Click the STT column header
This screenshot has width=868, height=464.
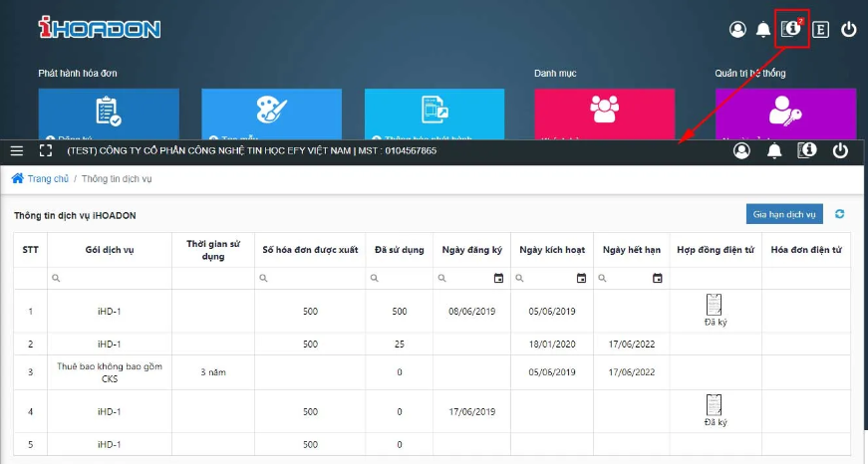[x=31, y=250]
